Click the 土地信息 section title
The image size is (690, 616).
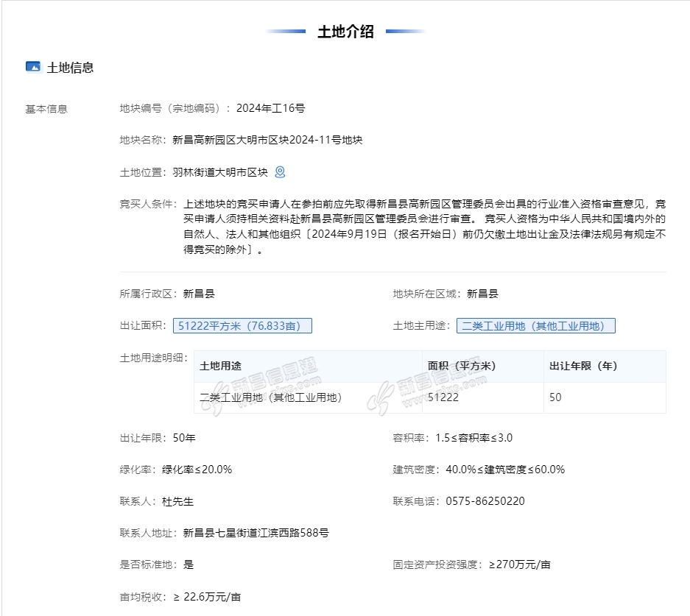click(70, 68)
